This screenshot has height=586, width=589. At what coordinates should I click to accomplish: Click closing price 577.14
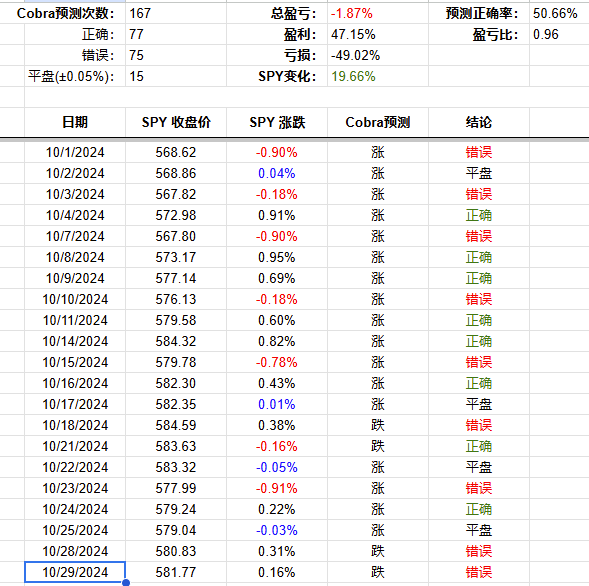pyautogui.click(x=176, y=279)
